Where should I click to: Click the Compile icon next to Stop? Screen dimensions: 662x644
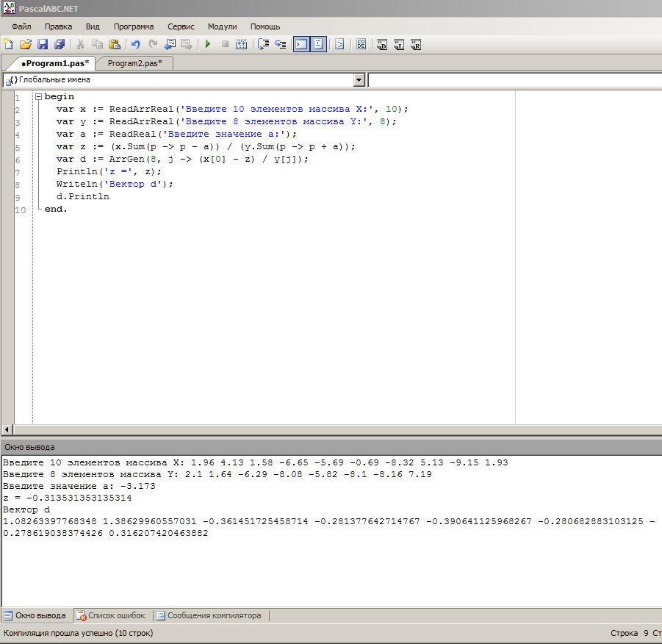(241, 45)
